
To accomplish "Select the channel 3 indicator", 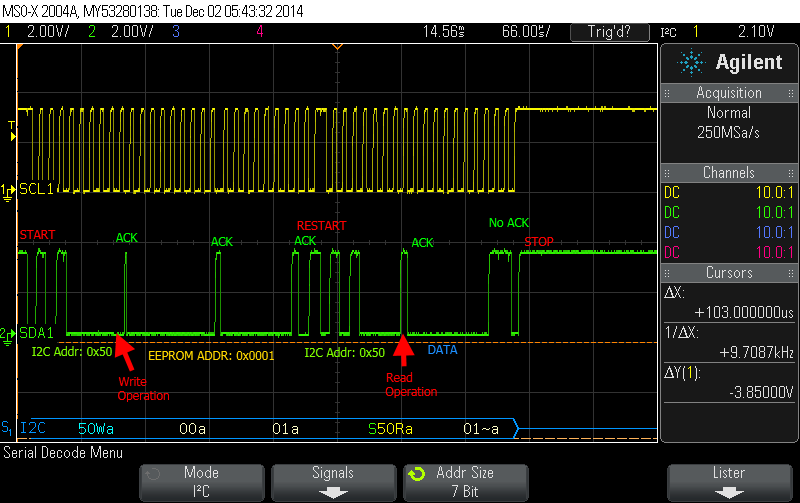I will pyautogui.click(x=176, y=32).
